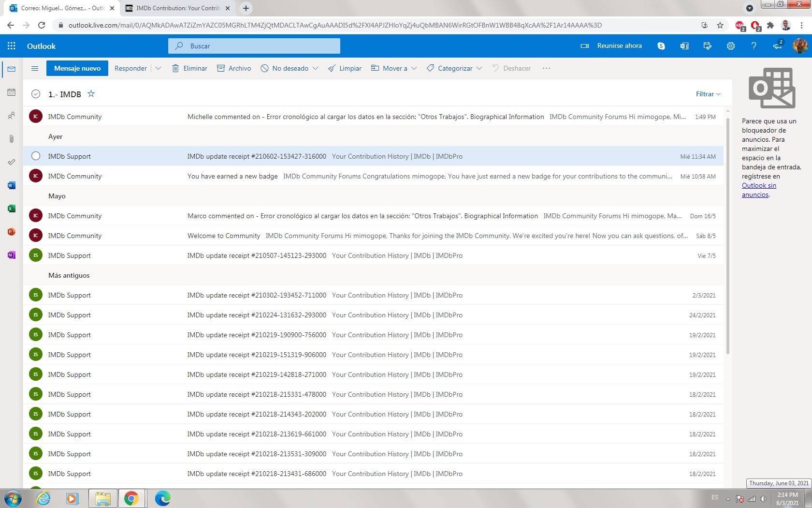
Task: Click the Help question mark icon
Action: coord(754,46)
